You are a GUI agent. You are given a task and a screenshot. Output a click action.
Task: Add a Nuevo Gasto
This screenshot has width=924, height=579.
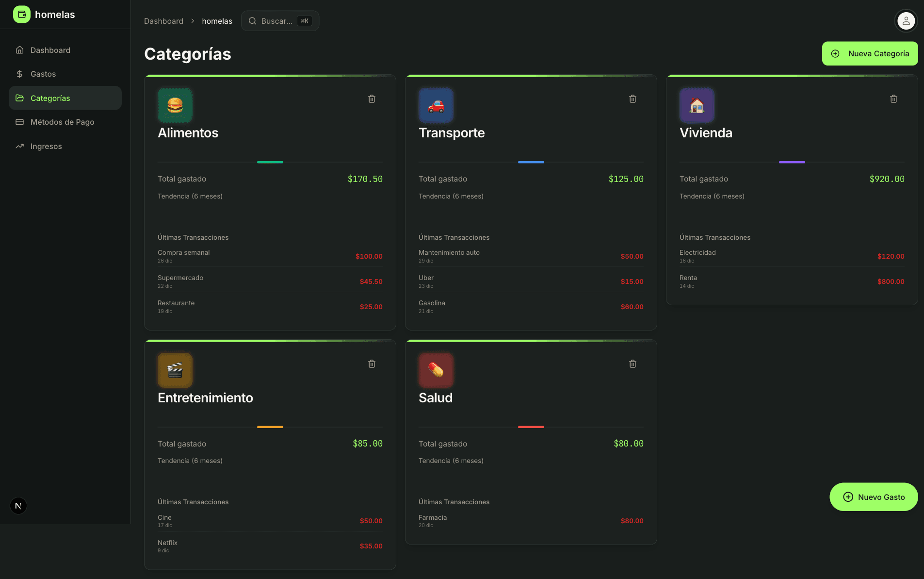pyautogui.click(x=873, y=496)
